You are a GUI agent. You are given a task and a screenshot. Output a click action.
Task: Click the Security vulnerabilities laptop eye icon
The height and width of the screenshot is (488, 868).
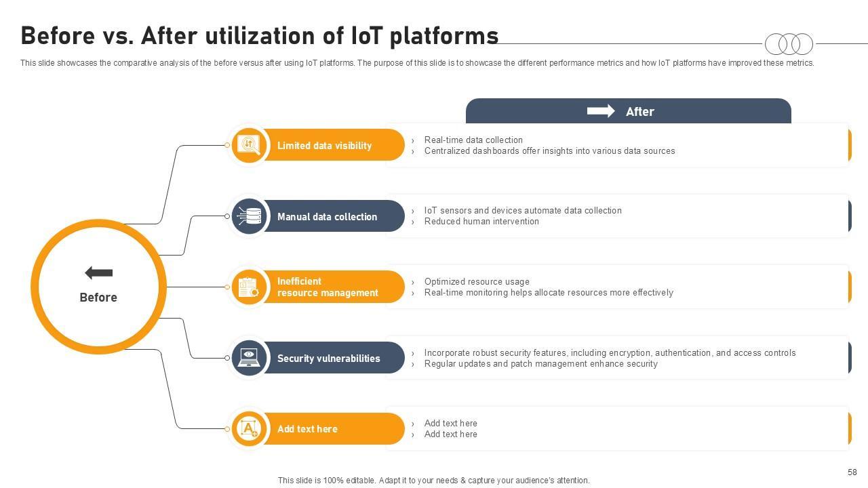pyautogui.click(x=249, y=358)
